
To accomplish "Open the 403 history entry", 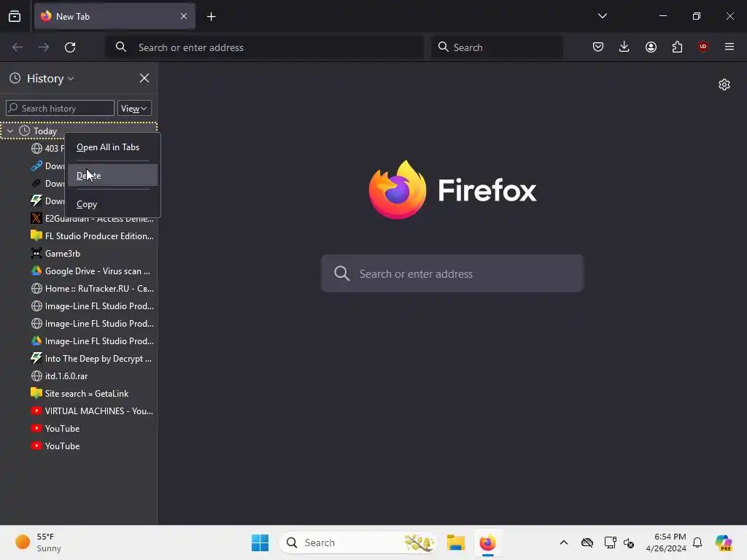I will click(47, 149).
